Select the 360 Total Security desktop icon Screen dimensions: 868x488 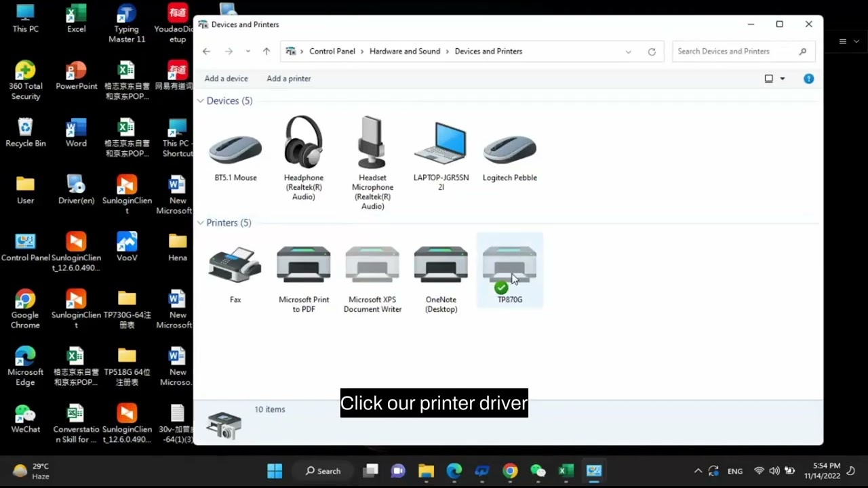(25, 81)
